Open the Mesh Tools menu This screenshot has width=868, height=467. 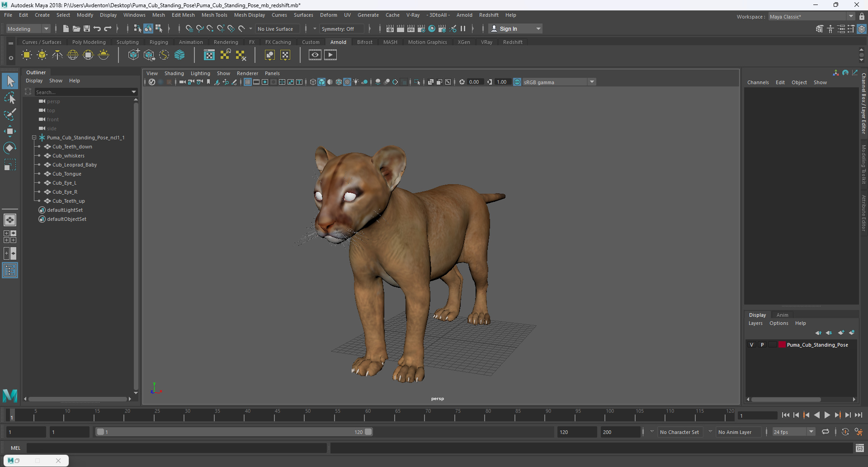click(214, 15)
